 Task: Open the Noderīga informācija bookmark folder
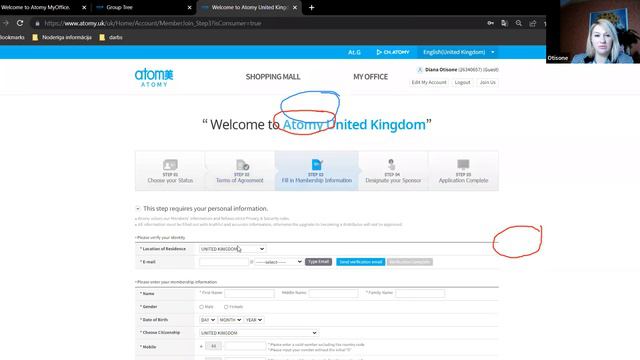62,37
